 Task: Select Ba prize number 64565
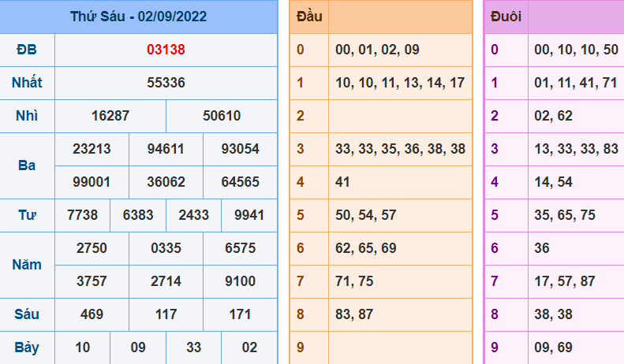[x=241, y=182]
